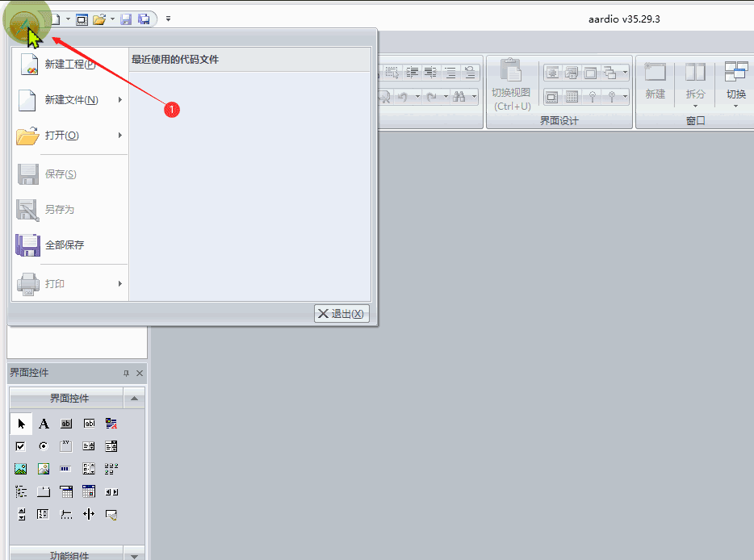Click the 退出(X) exit button
Viewport: 754px width, 560px height.
coord(341,314)
